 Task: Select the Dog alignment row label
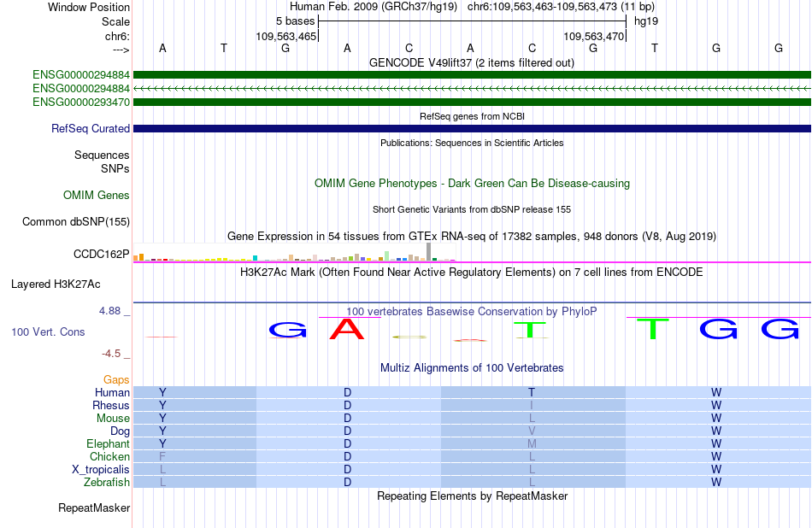120,431
